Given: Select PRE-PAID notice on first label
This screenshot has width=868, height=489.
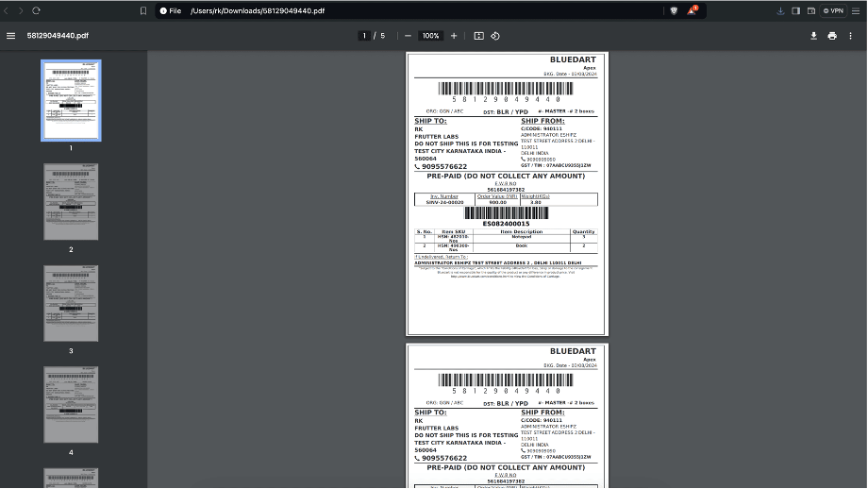Looking at the screenshot, I should (x=506, y=177).
